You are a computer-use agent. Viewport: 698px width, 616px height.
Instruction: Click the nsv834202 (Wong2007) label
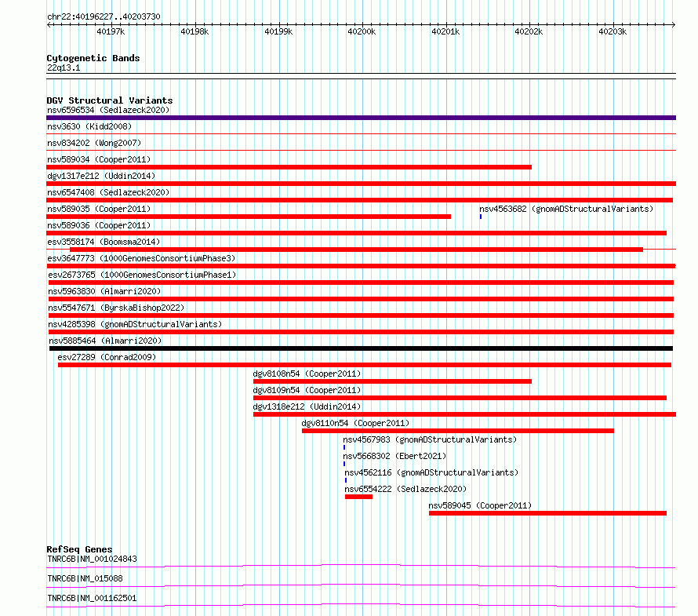tap(94, 143)
